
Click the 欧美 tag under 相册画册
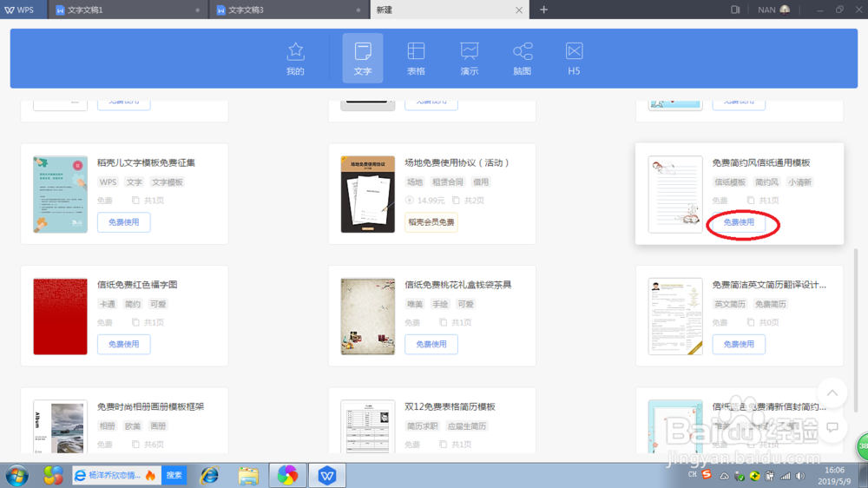[x=133, y=426]
